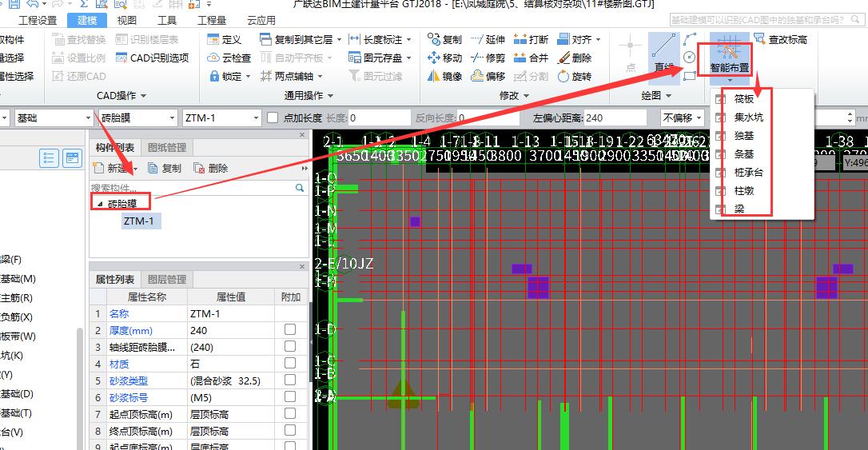Select 复制到其它层 copy to other floors
This screenshot has height=450, width=868.
click(x=301, y=40)
